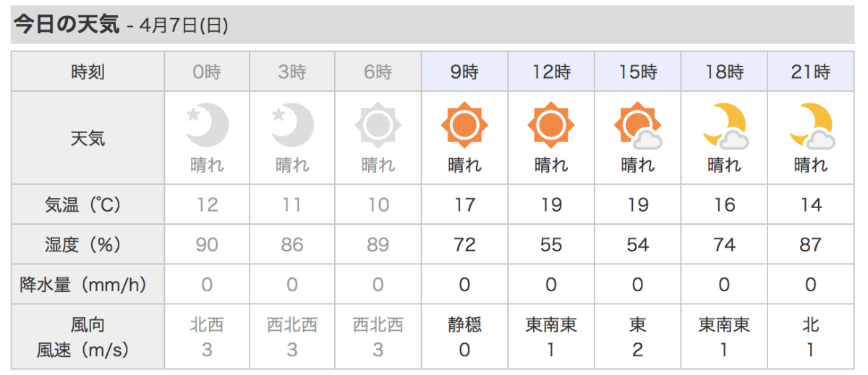
Task: Click the 今日の天気 heading
Action: [x=67, y=25]
